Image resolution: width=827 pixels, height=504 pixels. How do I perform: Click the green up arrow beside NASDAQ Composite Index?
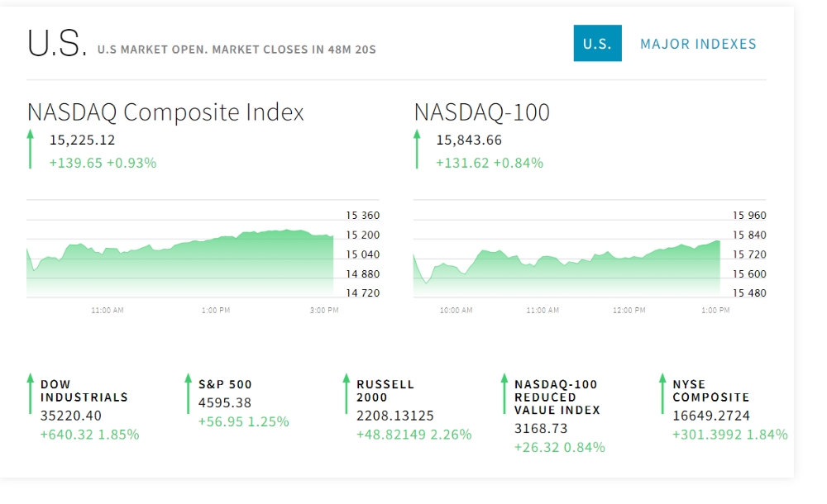30,150
